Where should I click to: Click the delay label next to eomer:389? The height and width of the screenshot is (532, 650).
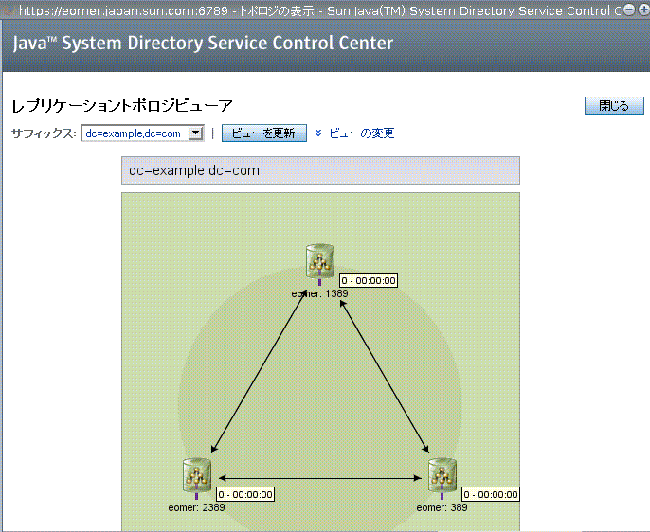(490, 494)
